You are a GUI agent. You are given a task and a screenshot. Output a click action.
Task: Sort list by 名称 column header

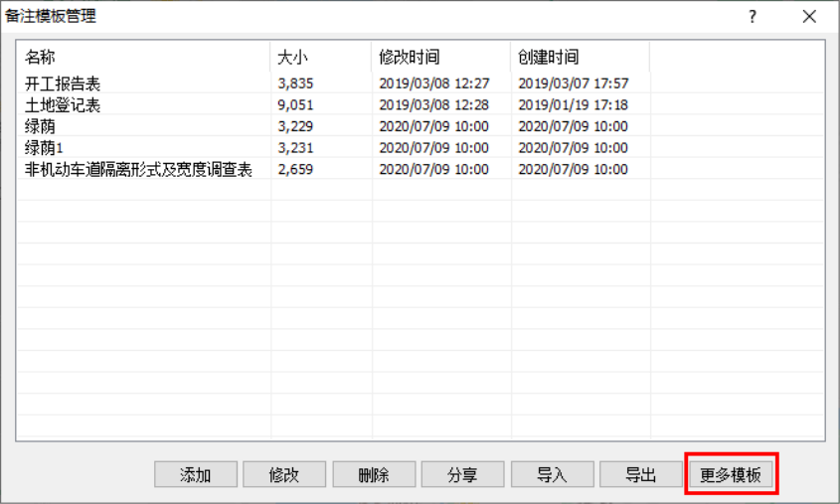click(x=143, y=58)
